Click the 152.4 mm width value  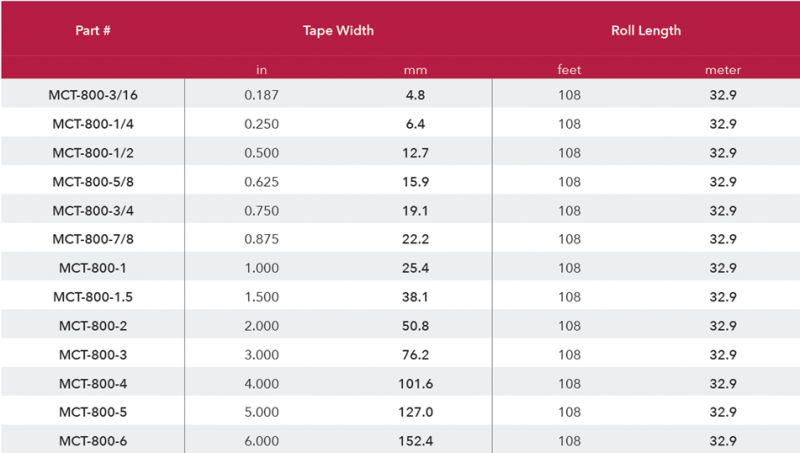(415, 441)
